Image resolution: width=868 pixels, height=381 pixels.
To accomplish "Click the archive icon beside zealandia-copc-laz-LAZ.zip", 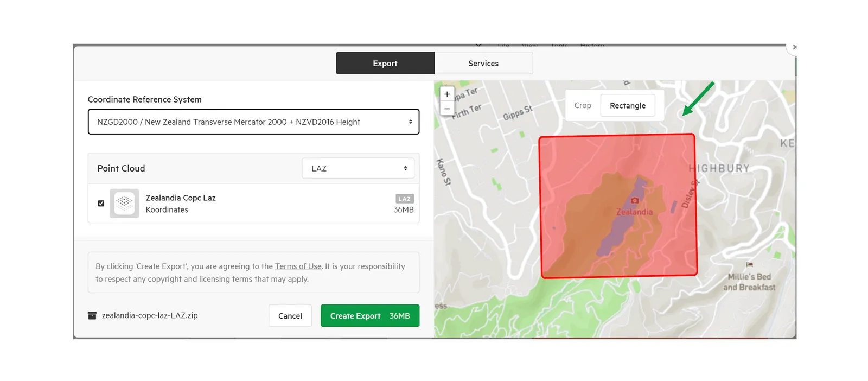I will [x=92, y=315].
